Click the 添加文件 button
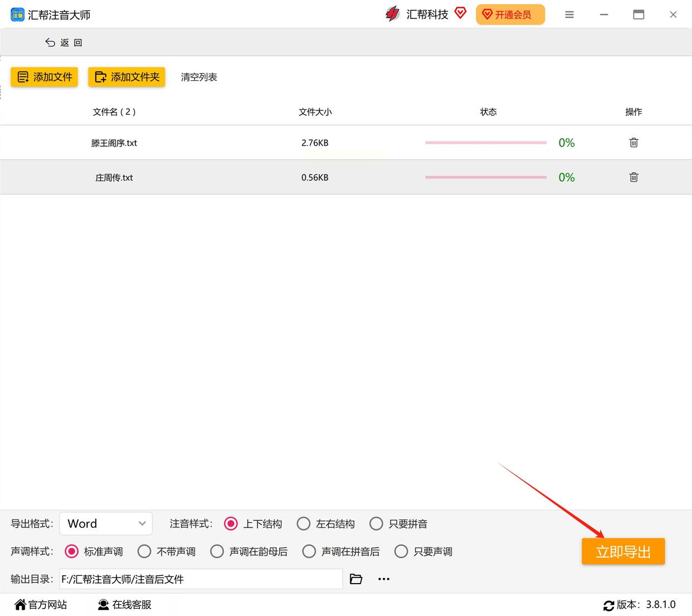This screenshot has height=616, width=692. [45, 77]
